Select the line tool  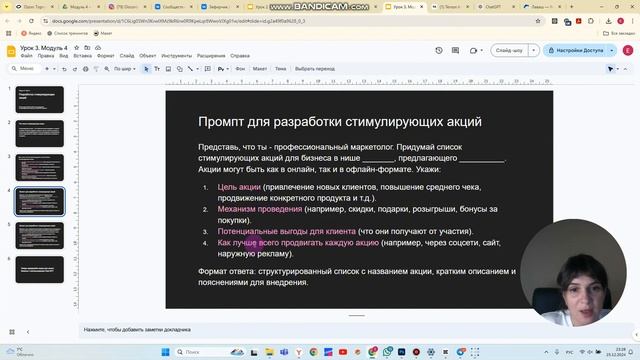[190, 69]
